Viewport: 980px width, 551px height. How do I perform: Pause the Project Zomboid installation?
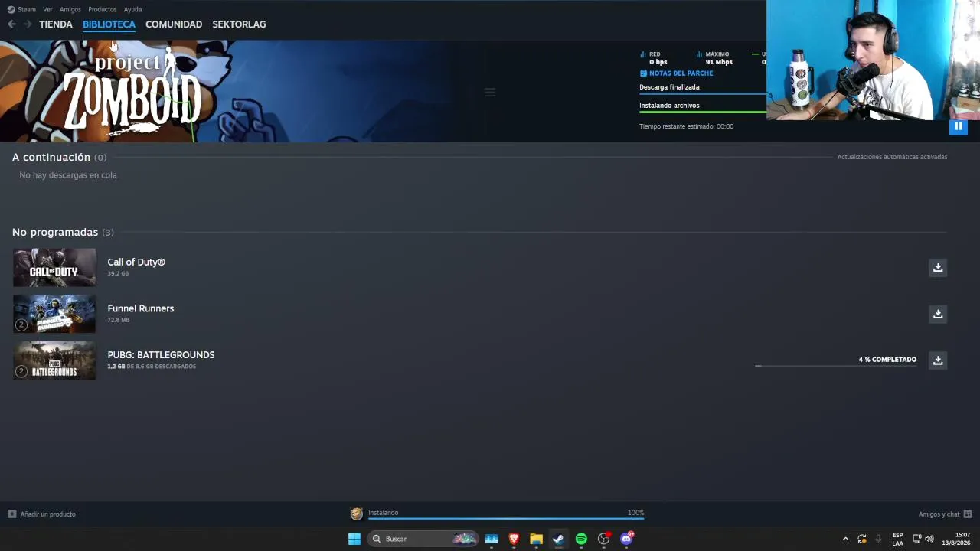point(958,126)
